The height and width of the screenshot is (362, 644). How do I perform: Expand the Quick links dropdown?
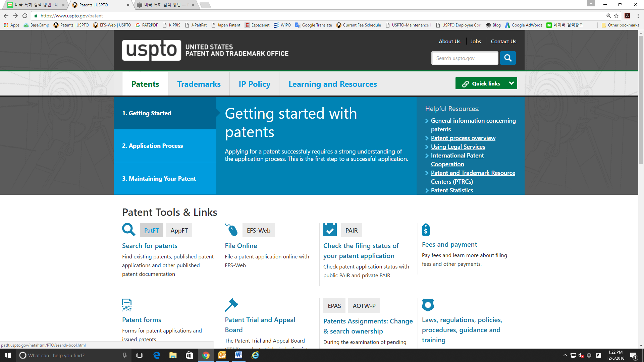[486, 83]
